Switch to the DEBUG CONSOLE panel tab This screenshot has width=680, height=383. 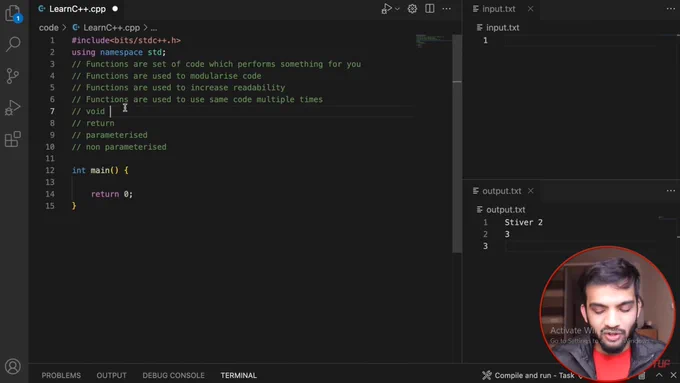[x=173, y=375]
